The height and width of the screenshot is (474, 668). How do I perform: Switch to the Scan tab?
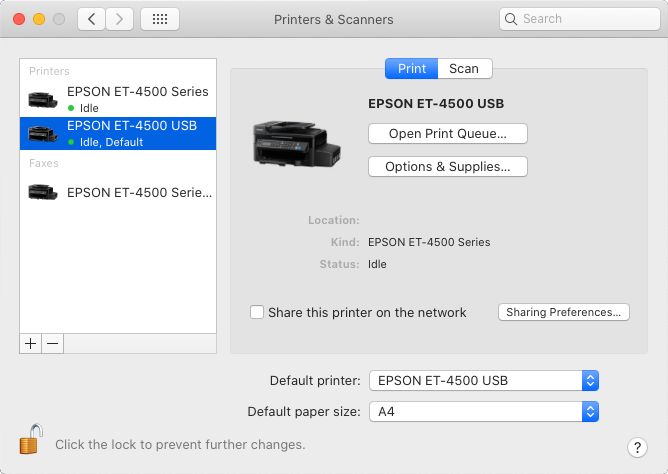click(464, 68)
